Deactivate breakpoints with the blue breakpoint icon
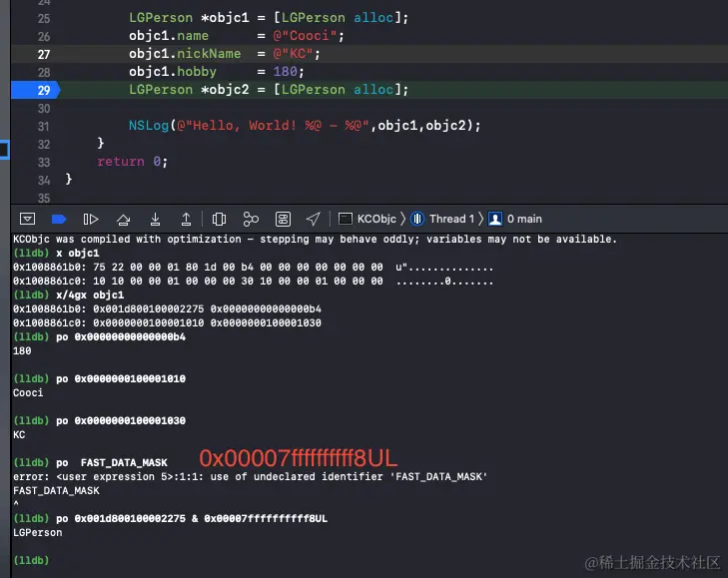The width and height of the screenshot is (728, 578). [59, 219]
